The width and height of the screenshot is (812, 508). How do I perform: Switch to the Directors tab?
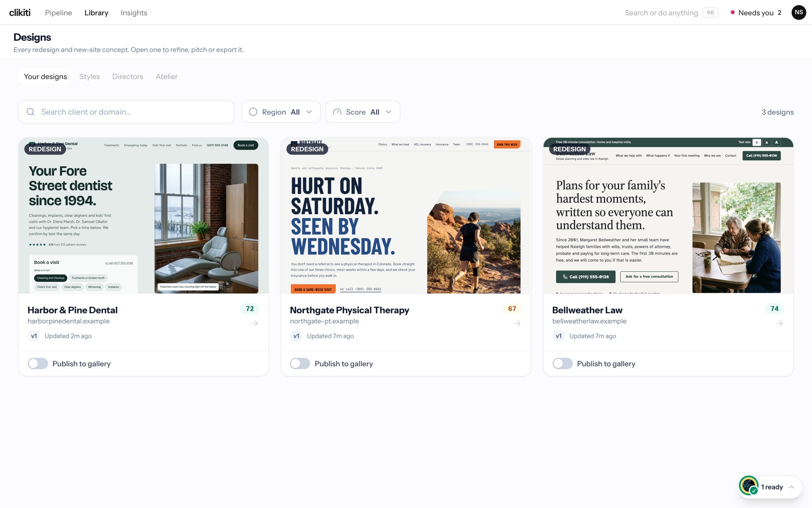coord(128,76)
